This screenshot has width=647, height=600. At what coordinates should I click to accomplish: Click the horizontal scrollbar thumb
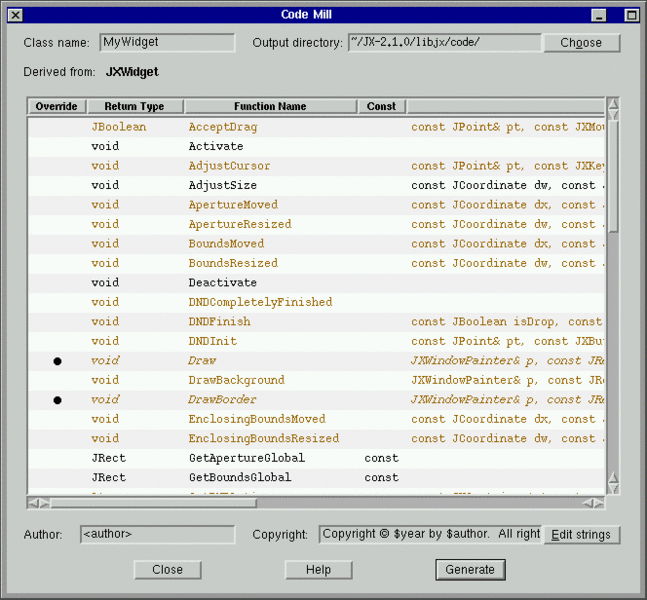click(153, 503)
